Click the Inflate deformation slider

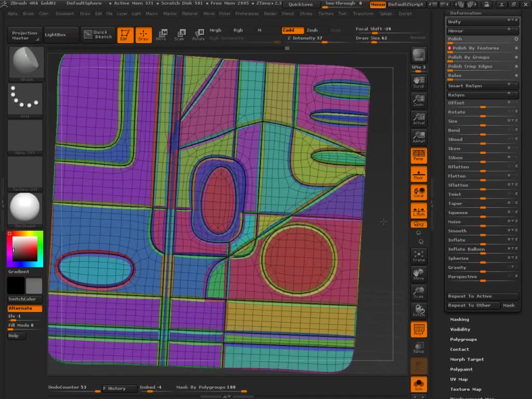pos(483,240)
